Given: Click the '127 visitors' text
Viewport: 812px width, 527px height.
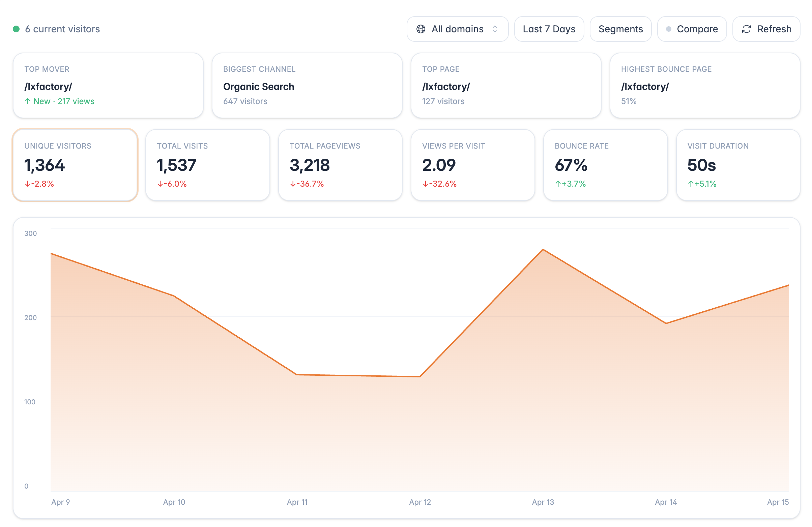Looking at the screenshot, I should click(x=443, y=101).
